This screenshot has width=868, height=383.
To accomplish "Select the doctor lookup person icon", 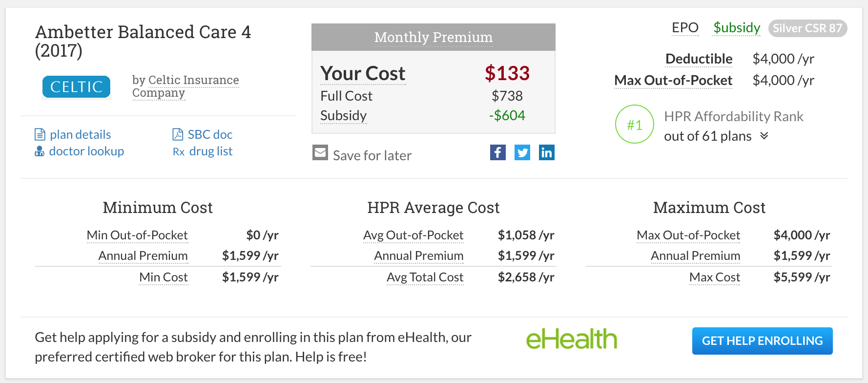I will coord(39,151).
